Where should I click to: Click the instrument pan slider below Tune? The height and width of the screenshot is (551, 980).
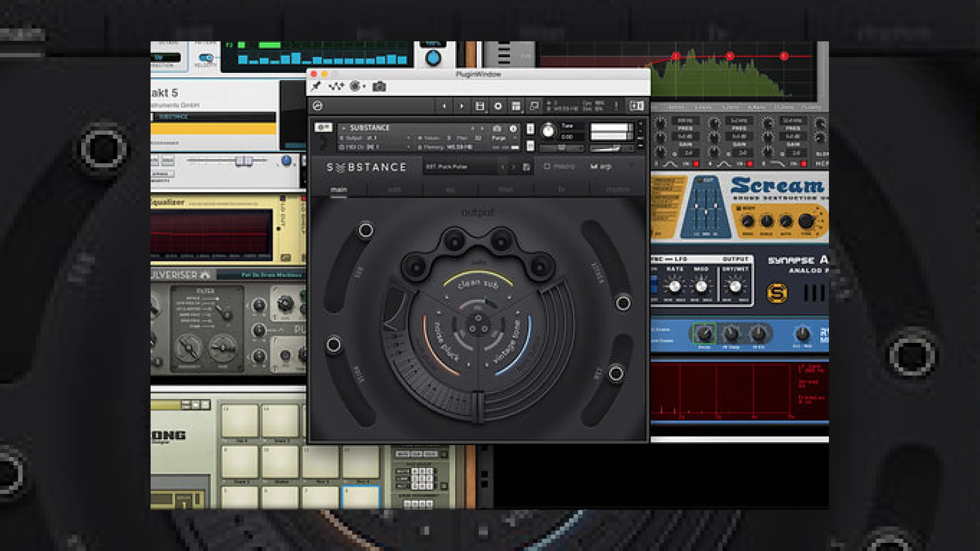tap(561, 148)
